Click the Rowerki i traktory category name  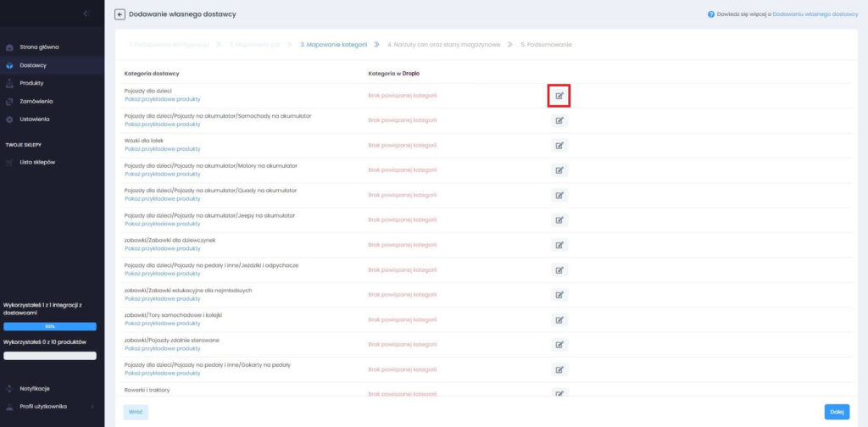[147, 390]
